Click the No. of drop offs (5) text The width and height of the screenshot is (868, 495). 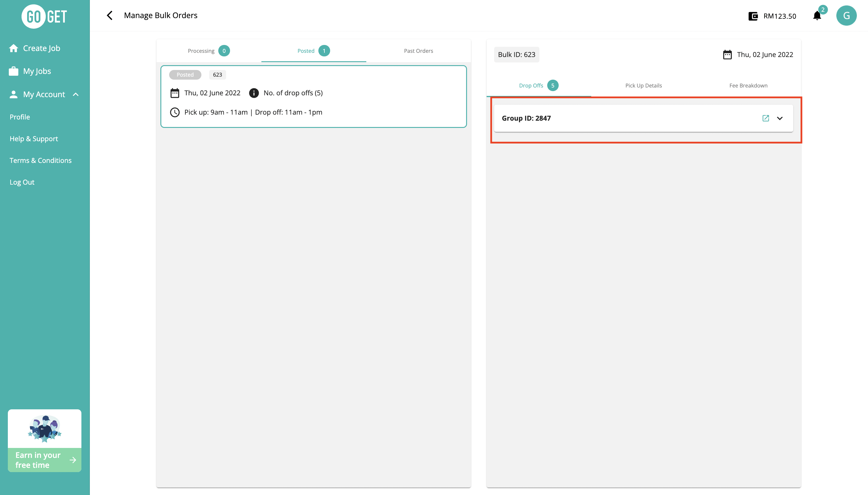point(293,93)
